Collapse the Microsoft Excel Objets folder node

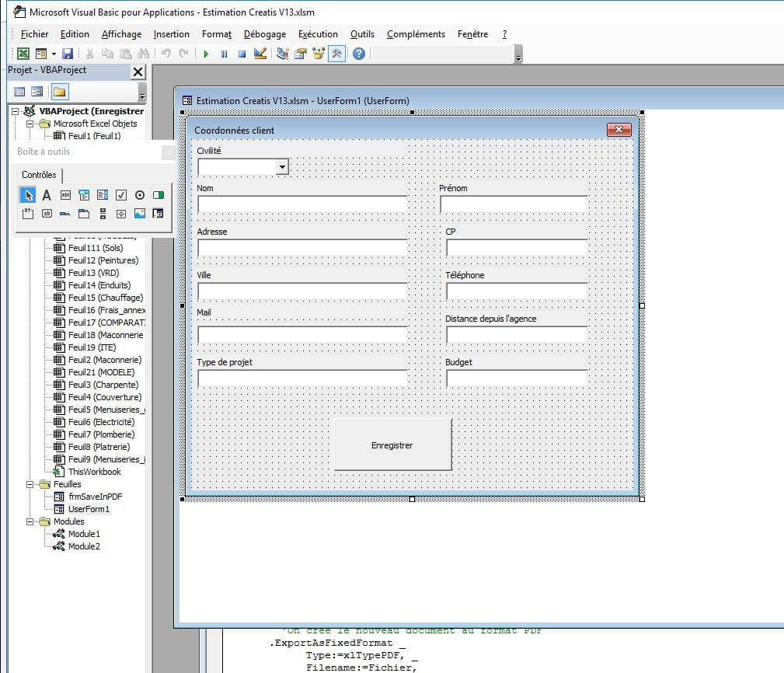(31, 124)
